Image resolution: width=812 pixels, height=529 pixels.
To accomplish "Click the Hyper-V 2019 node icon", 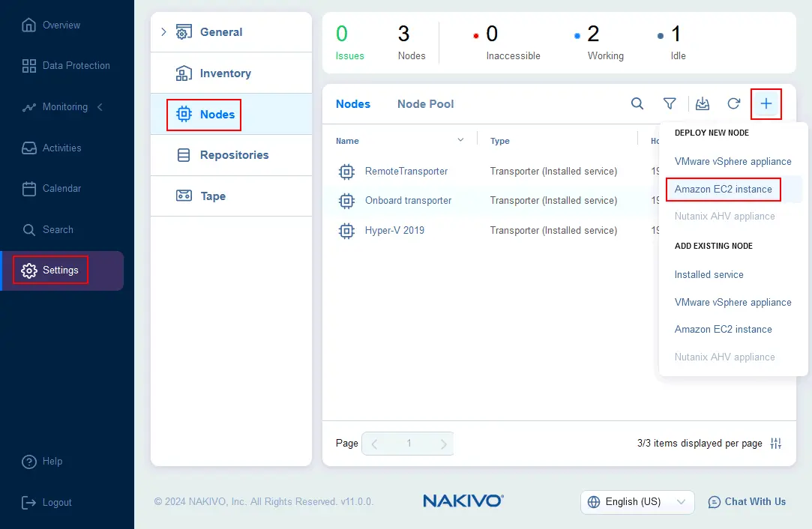I will 346,230.
